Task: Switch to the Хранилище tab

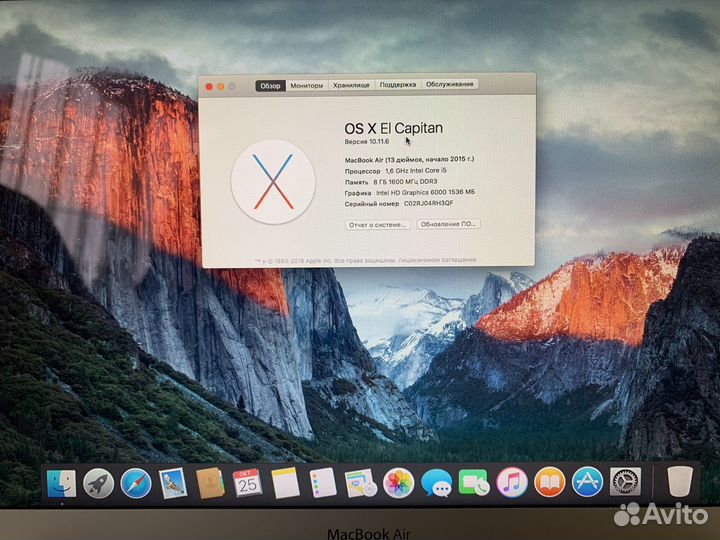Action: coord(351,85)
